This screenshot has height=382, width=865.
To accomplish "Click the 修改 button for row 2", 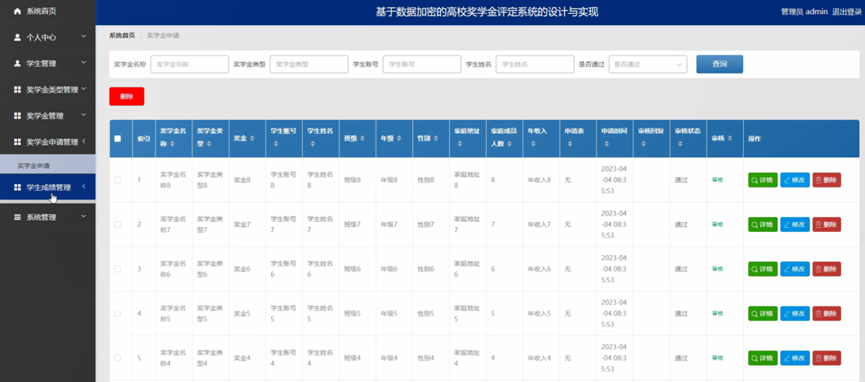I will (x=795, y=225).
